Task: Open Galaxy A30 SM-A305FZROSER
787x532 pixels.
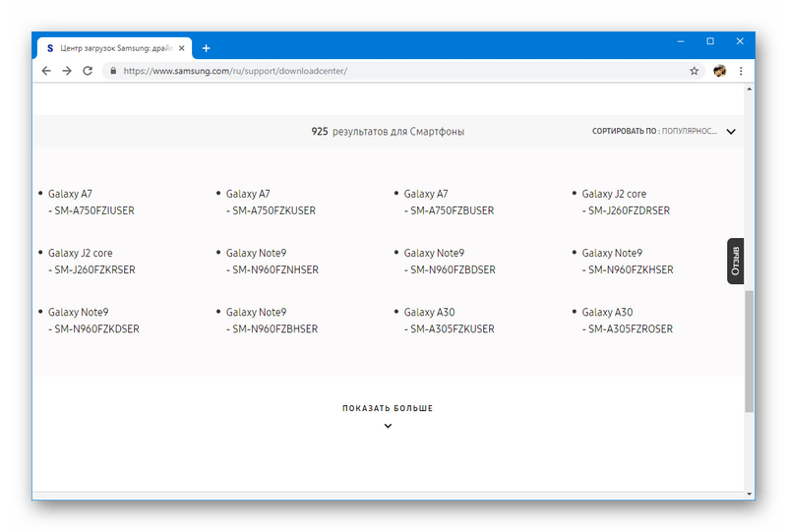Action: (x=628, y=321)
